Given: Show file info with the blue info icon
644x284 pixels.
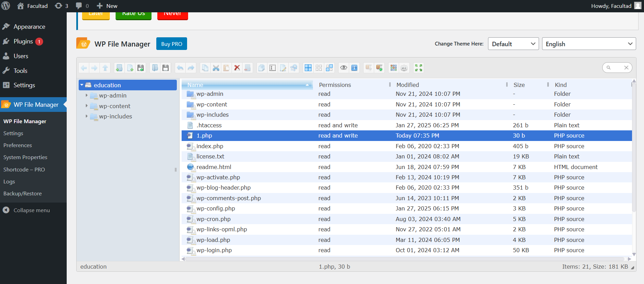Looking at the screenshot, I should pyautogui.click(x=354, y=68).
